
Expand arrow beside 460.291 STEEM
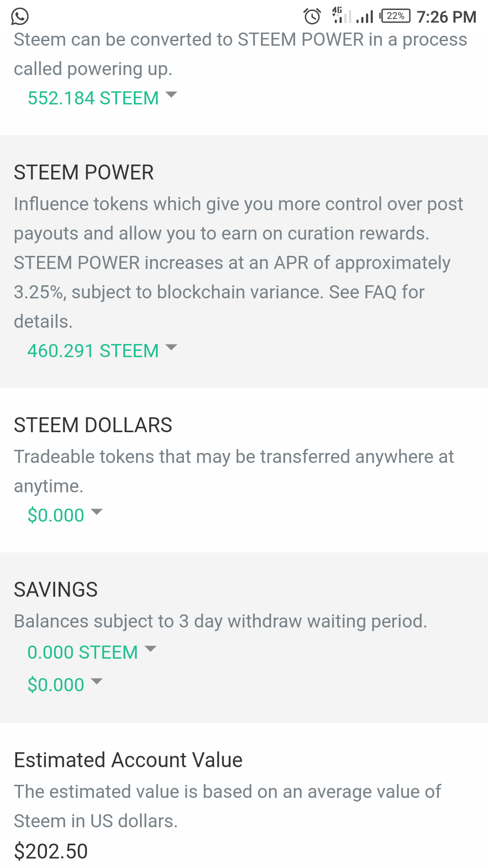(171, 347)
